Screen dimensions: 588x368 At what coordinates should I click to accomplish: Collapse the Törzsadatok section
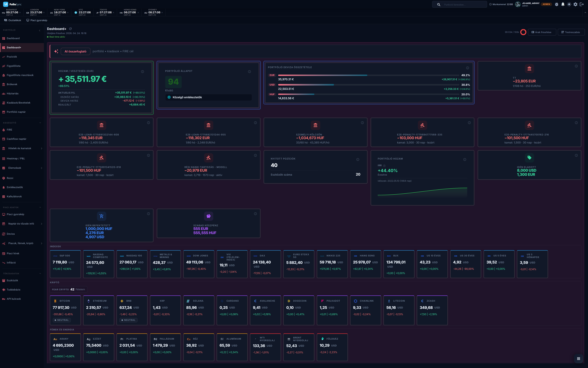(x=40, y=274)
